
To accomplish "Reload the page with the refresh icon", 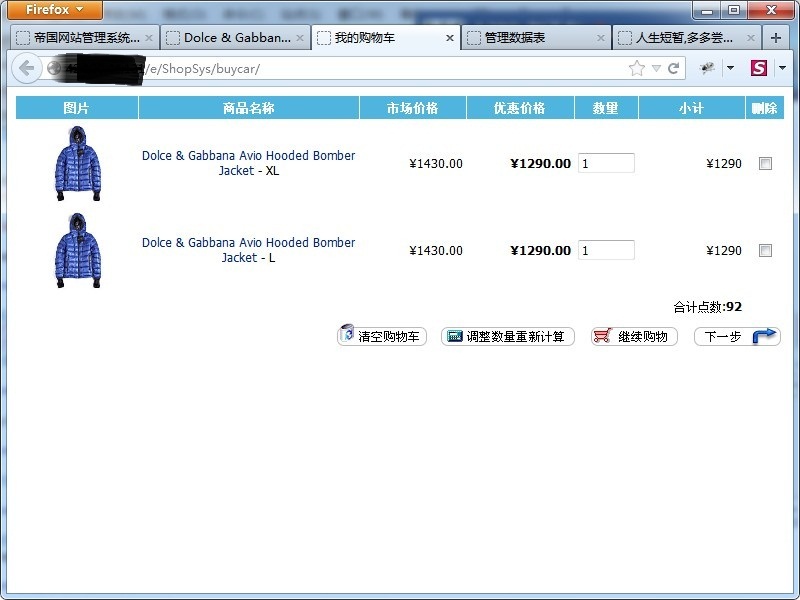I will [x=673, y=68].
